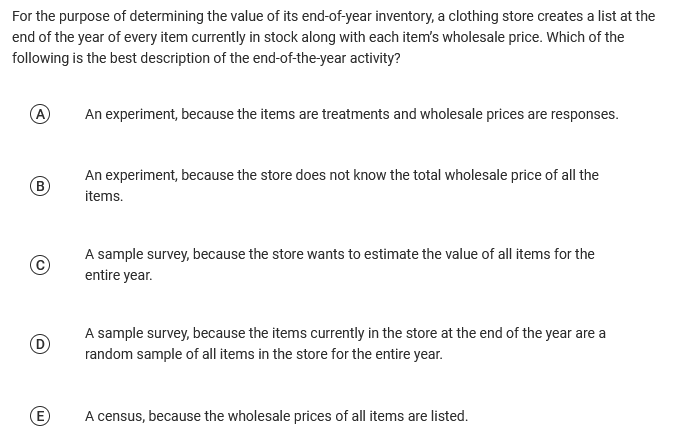This screenshot has width=679, height=438.
Task: Click 'A census, because the wholesale prices' answer
Action: click(276, 416)
